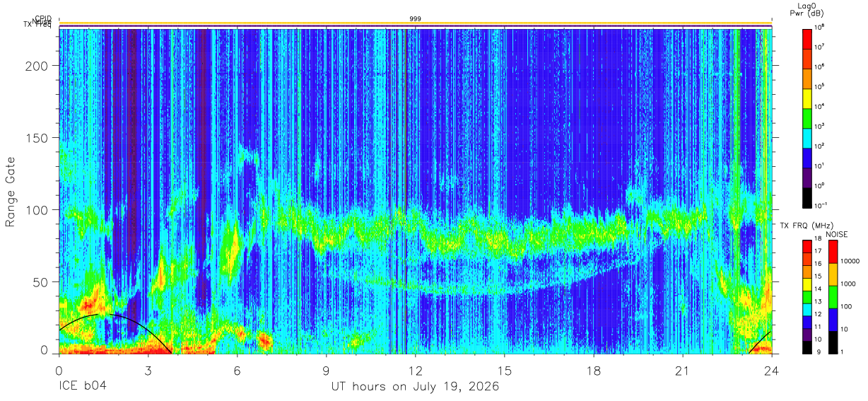Click the 'Range Gate' y-axis label

point(11,192)
